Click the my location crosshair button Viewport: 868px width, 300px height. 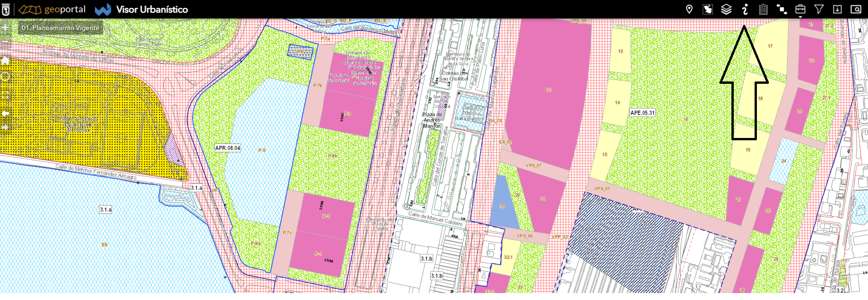(x=5, y=76)
